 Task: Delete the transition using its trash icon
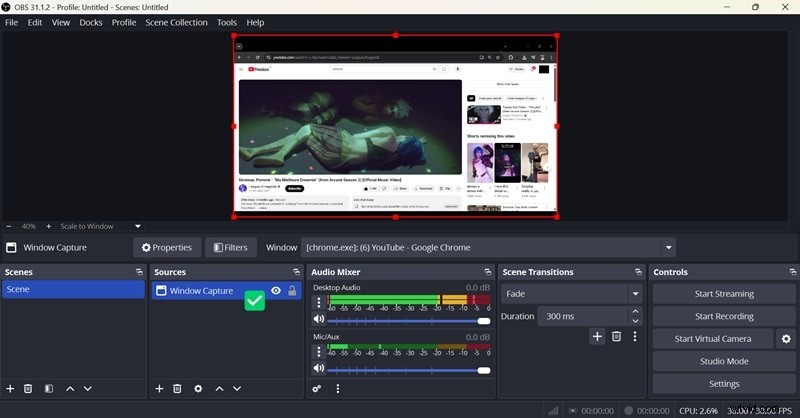point(616,337)
